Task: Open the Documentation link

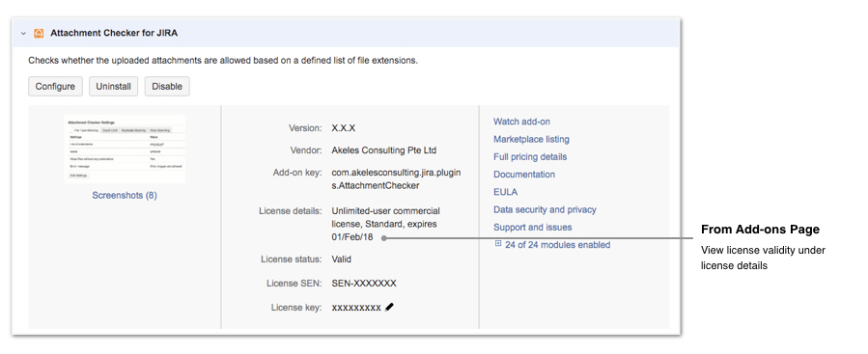Action: click(524, 175)
